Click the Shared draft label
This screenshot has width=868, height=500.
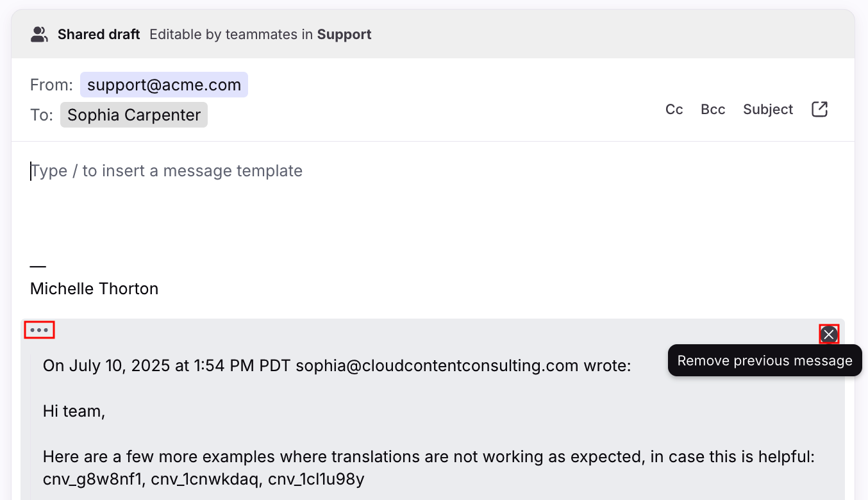click(x=99, y=35)
